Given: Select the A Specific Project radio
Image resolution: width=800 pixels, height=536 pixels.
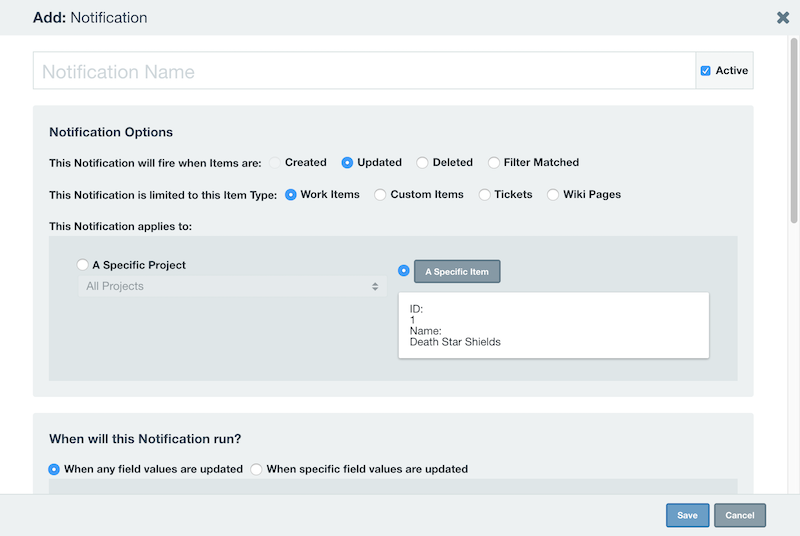Looking at the screenshot, I should click(x=82, y=265).
